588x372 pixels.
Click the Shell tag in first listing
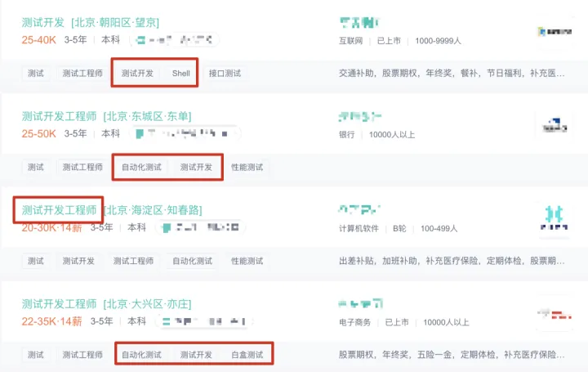[180, 74]
